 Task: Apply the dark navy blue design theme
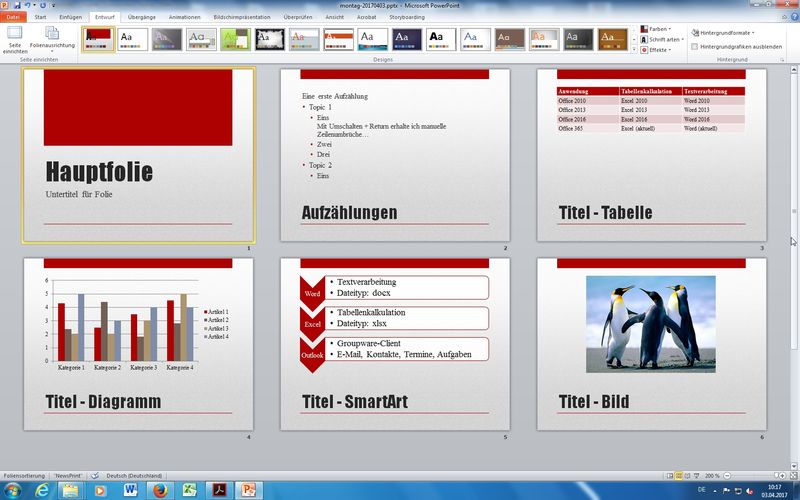click(407, 39)
